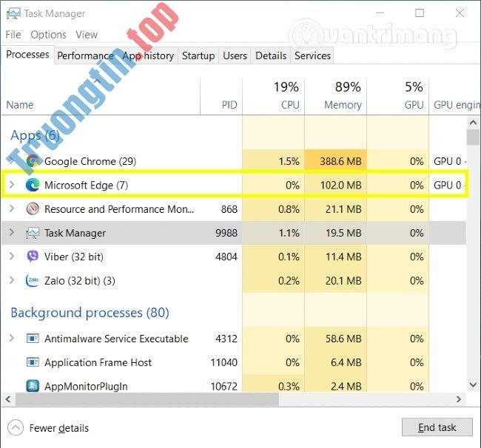This screenshot has width=481, height=448.
Task: Click the 102.0 MB memory cell
Action: click(336, 185)
